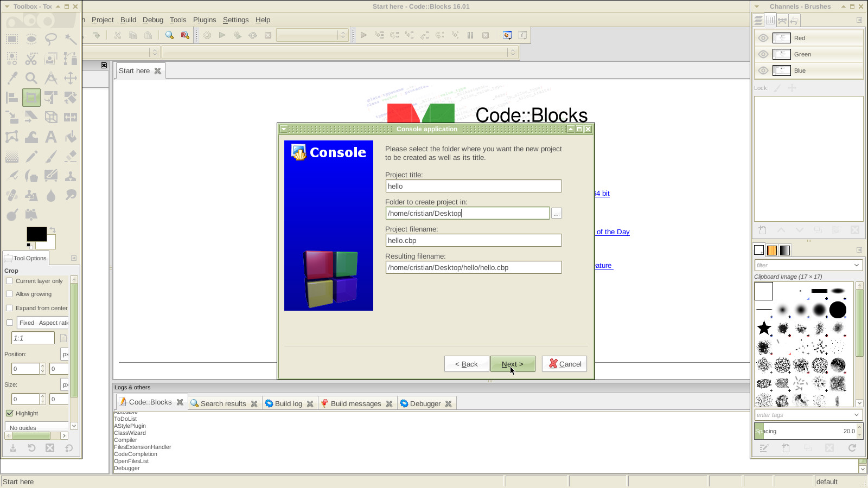Select the Cage Transform tool
Screen dimensions: 868x488
[x=12, y=137]
